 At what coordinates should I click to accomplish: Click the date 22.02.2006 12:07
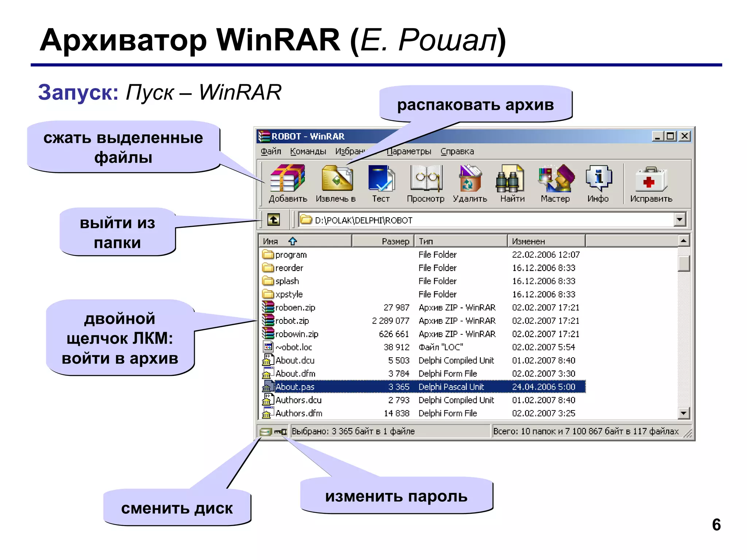tap(546, 254)
